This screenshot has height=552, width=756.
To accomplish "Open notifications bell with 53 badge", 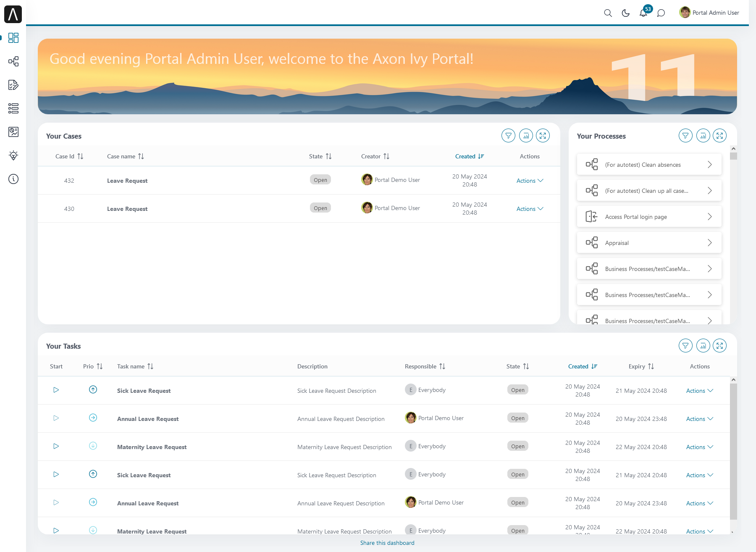I will 643,13.
